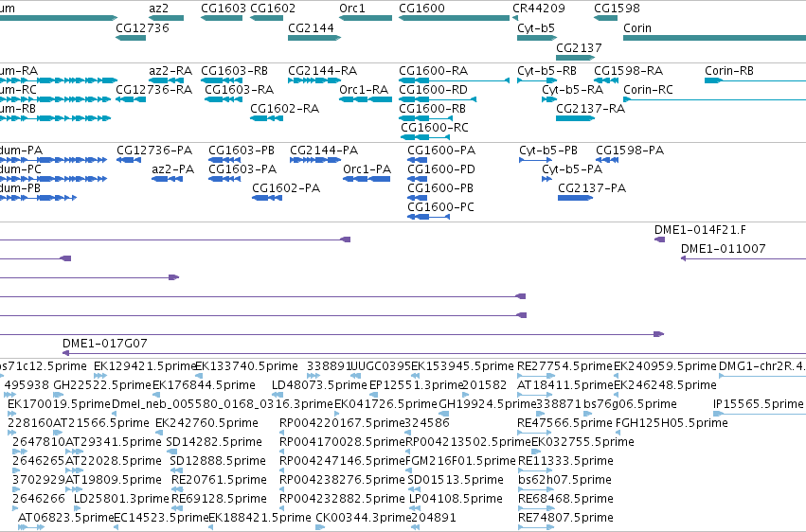Select the Corin-RB transcript
Image resolution: width=806 pixels, height=532 pixels.
[x=755, y=80]
